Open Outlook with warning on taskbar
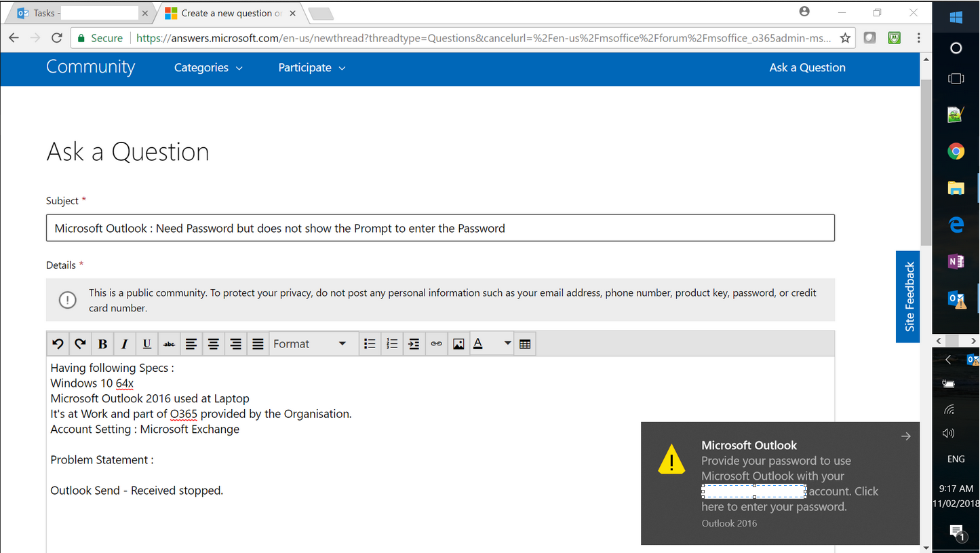Screen dimensions: 980x553 click(956, 299)
